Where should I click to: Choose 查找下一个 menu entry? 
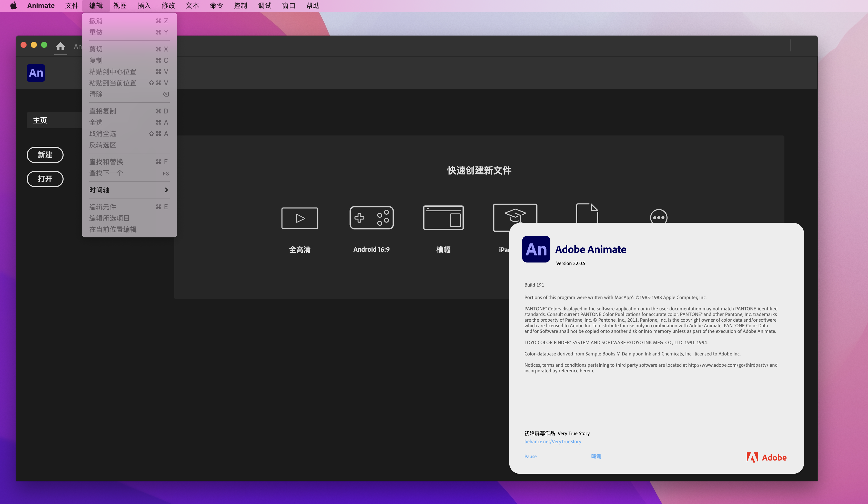(129, 173)
